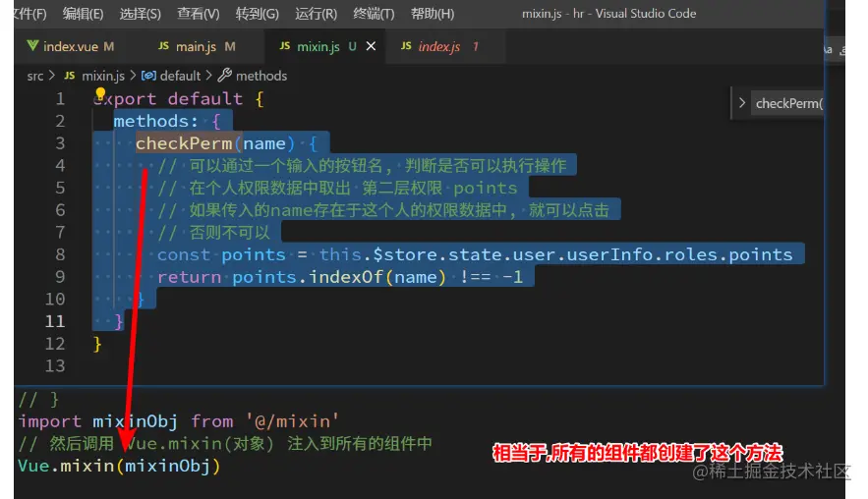Click line number 13 in gutter

point(55,365)
